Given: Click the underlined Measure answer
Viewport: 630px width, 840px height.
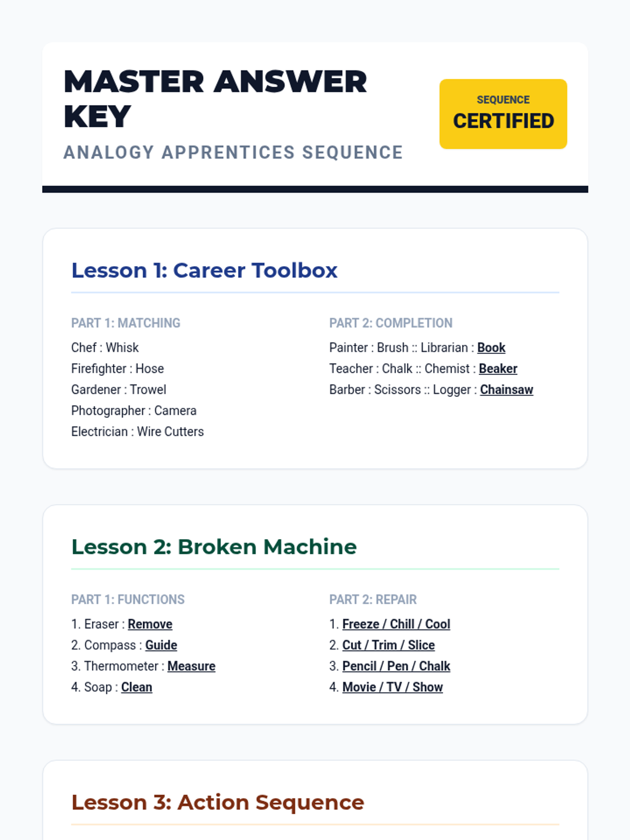Looking at the screenshot, I should [191, 666].
